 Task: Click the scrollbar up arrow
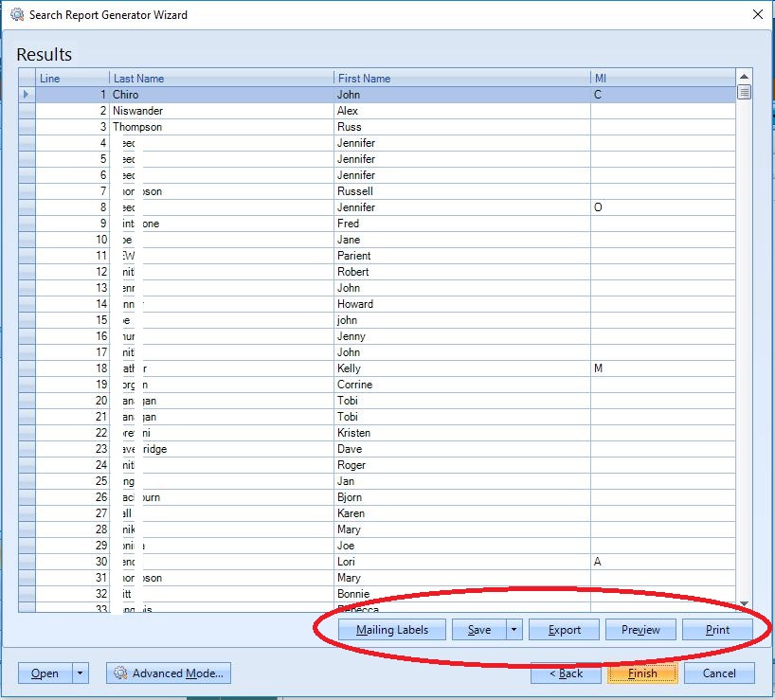click(742, 76)
